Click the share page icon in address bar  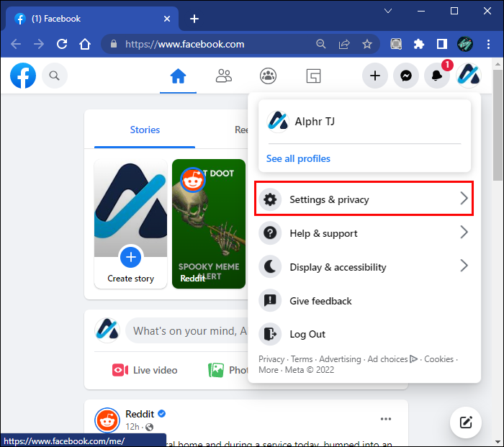click(x=344, y=44)
